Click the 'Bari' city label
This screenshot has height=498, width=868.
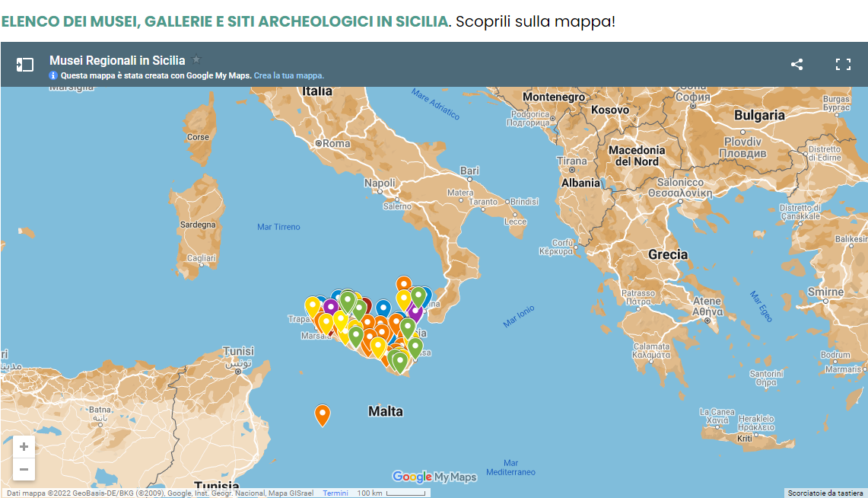coord(469,171)
